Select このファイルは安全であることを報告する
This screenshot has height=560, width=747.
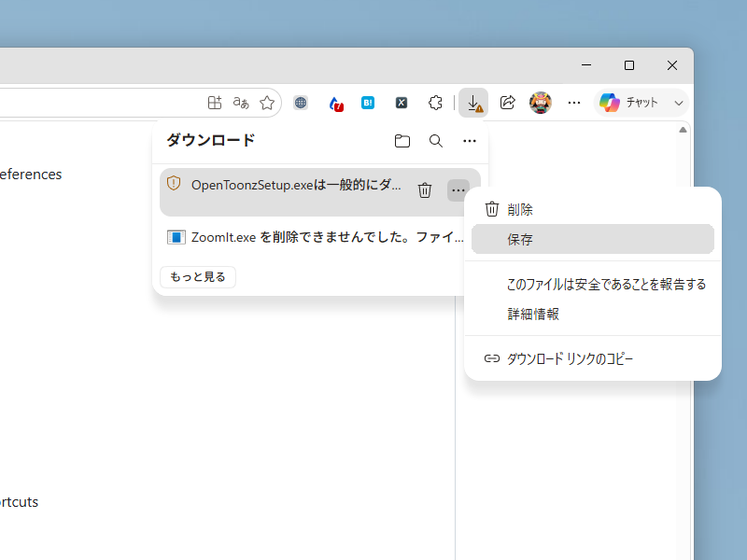[593, 285]
